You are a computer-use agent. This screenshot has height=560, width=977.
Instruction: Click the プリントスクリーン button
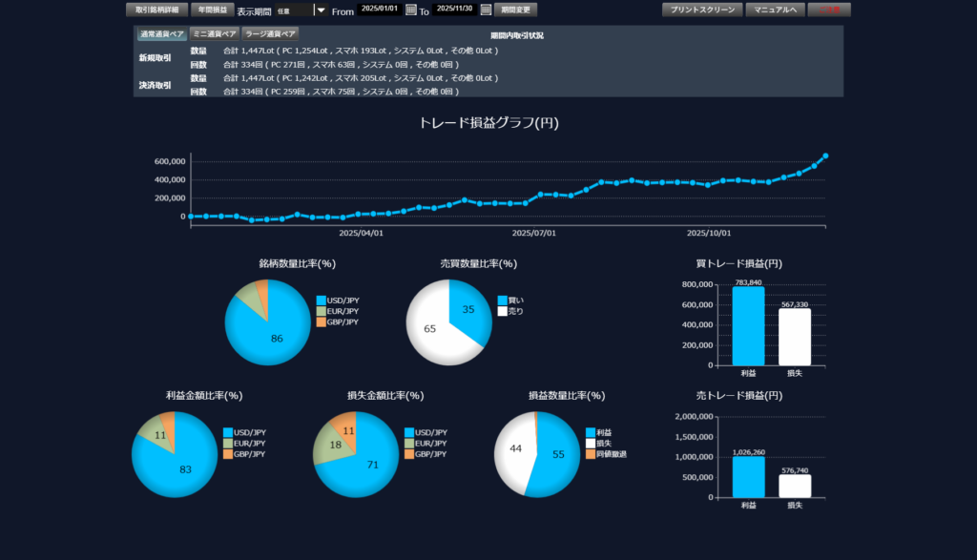tap(700, 10)
